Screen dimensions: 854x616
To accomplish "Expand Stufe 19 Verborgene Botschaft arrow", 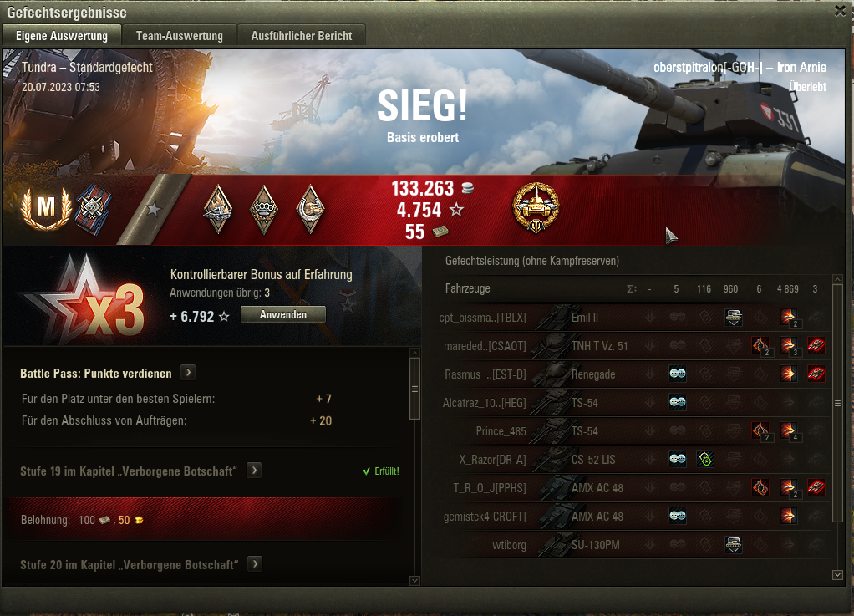I will 254,470.
